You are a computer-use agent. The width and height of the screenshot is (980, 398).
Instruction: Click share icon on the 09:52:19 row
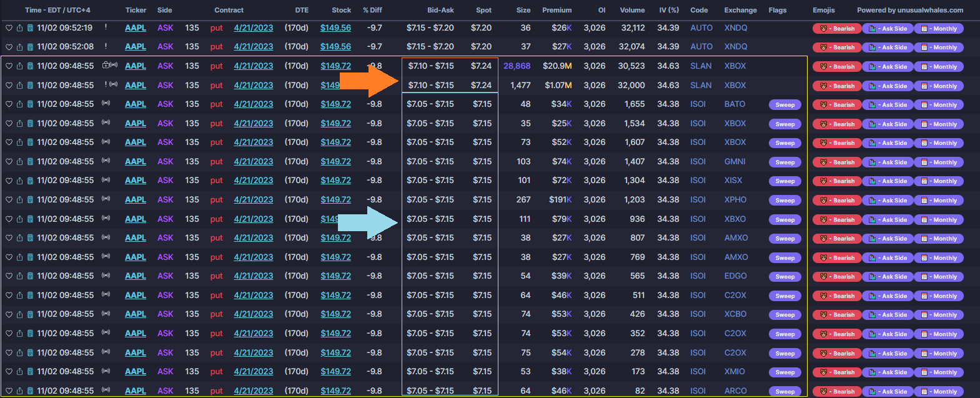[x=19, y=28]
